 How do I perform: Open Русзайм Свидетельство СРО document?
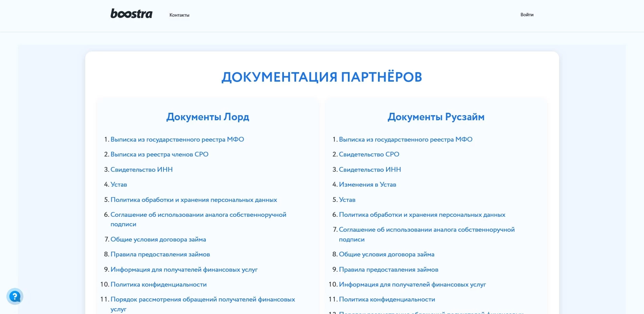pos(369,154)
